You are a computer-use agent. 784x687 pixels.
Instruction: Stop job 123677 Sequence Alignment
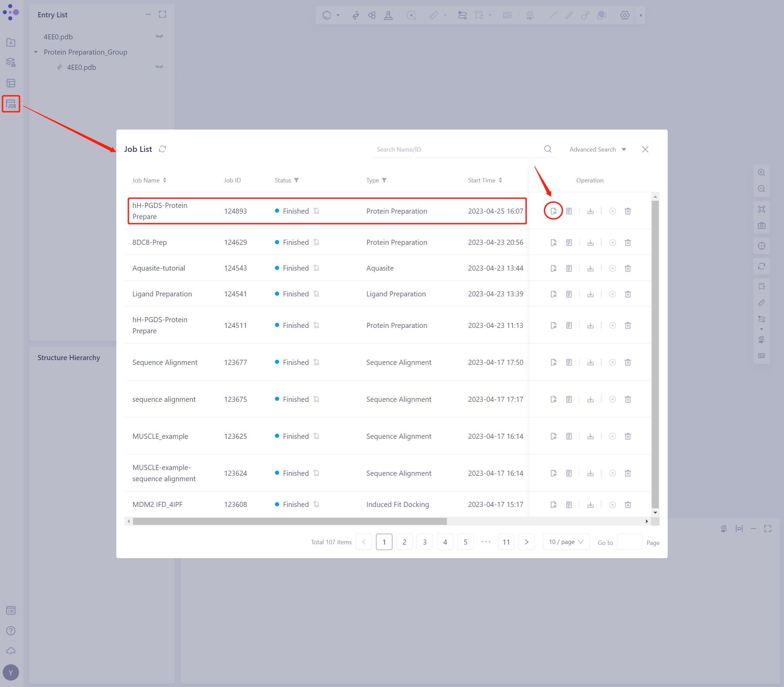click(612, 362)
